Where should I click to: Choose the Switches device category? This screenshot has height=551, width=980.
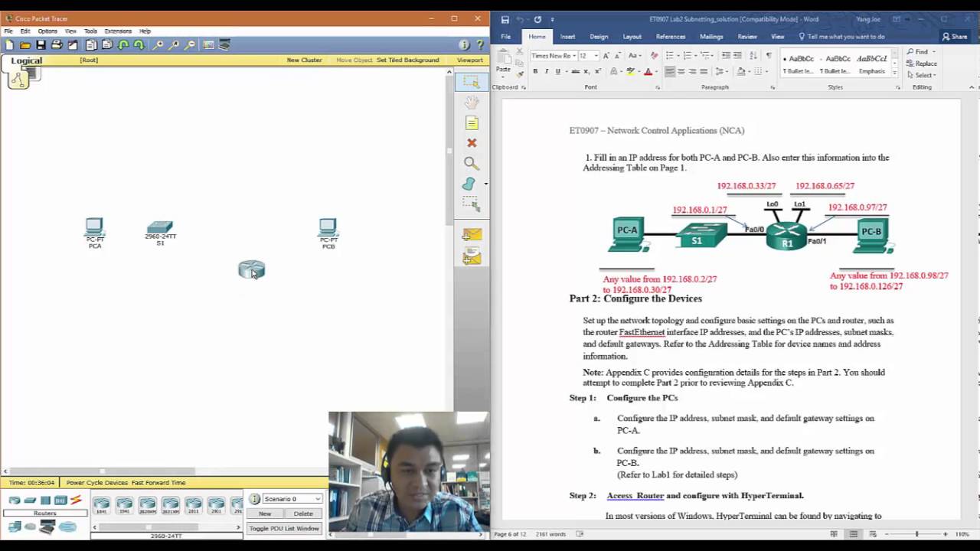[x=30, y=500]
